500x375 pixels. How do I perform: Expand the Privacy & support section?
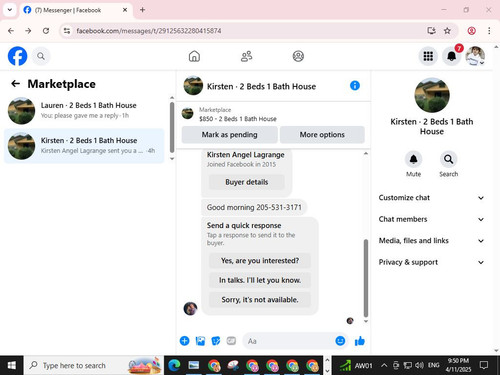coord(431,262)
